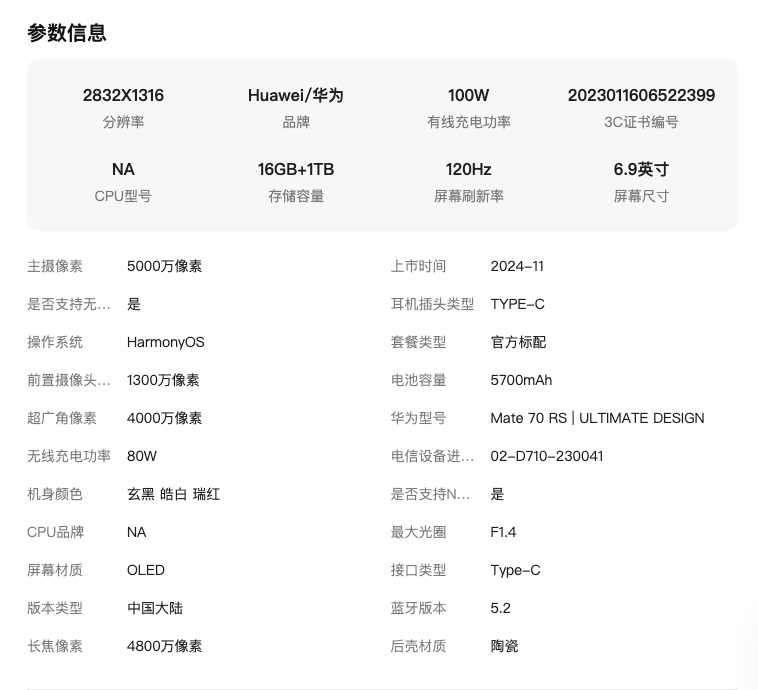This screenshot has width=758, height=690.
Task: Click the 100W wired charging power value
Action: coord(468,96)
